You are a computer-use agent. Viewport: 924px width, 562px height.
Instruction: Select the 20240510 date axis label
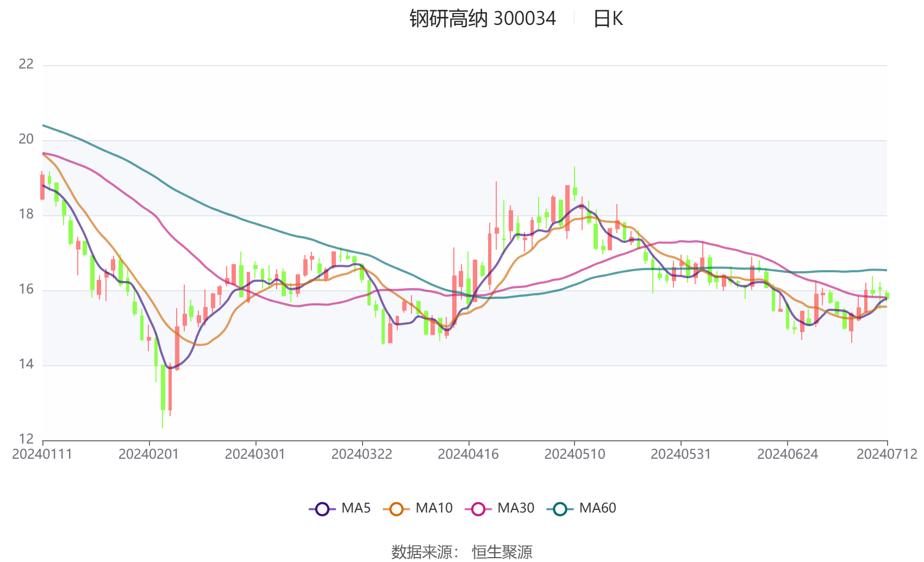click(575, 454)
